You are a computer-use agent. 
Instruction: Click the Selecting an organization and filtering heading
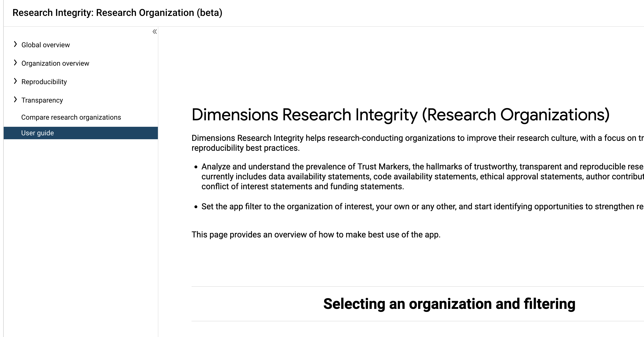[x=449, y=304]
